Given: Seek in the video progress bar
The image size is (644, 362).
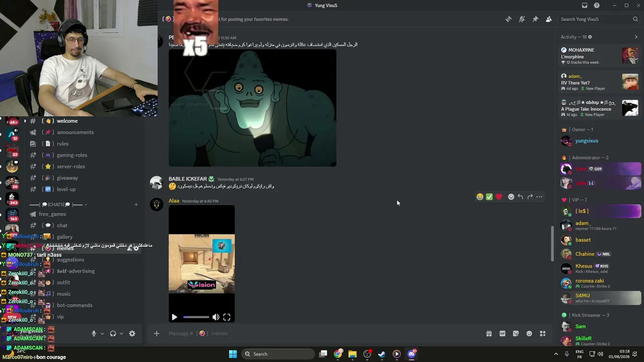Looking at the screenshot, I should (x=196, y=317).
